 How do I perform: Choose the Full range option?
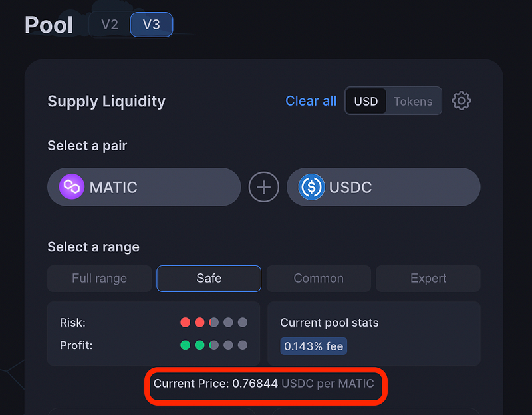pos(99,278)
